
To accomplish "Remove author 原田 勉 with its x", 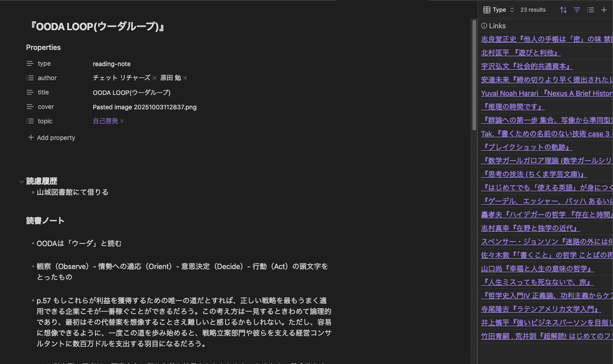I will point(185,78).
